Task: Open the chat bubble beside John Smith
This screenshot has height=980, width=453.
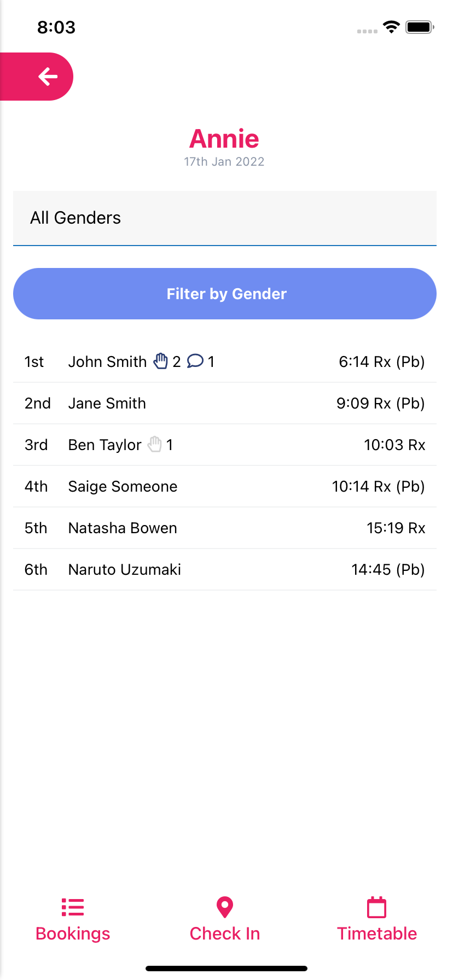Action: [x=195, y=361]
